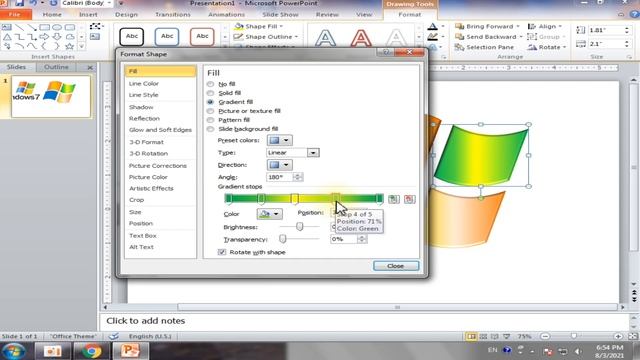This screenshot has height=360, width=640.
Task: Open Google Chrome from the taskbar
Action: [x=91, y=351]
